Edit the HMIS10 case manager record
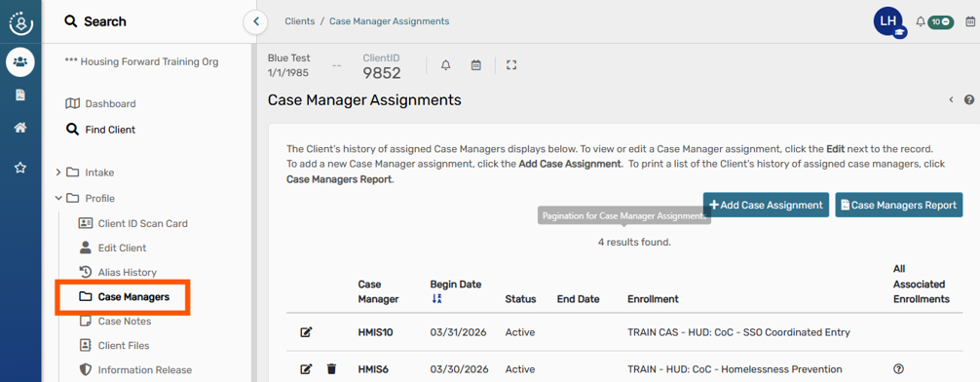 (306, 332)
